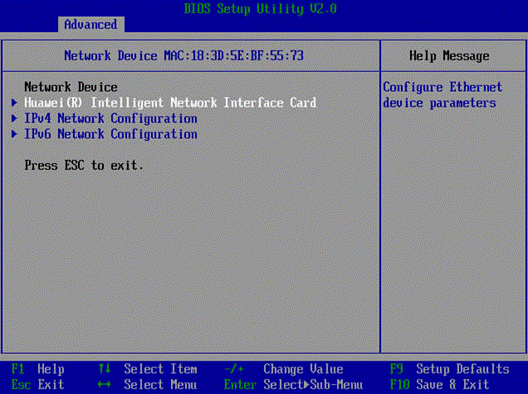Click the arrow beside Huawei(R) Intelligent Network

[14, 102]
